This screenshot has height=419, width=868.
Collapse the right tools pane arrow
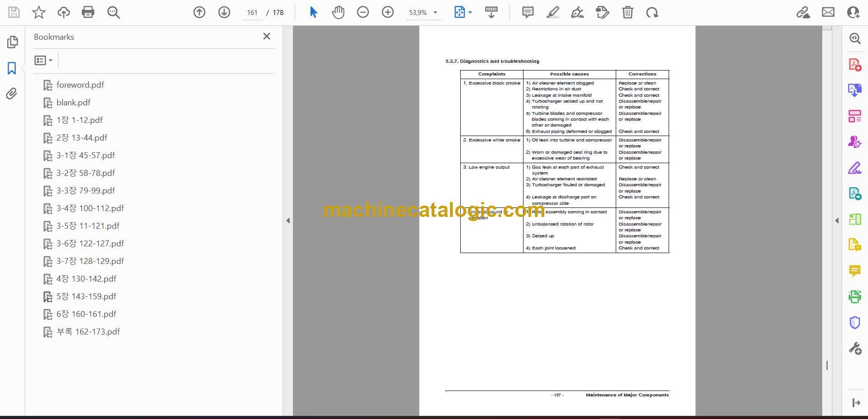837,221
